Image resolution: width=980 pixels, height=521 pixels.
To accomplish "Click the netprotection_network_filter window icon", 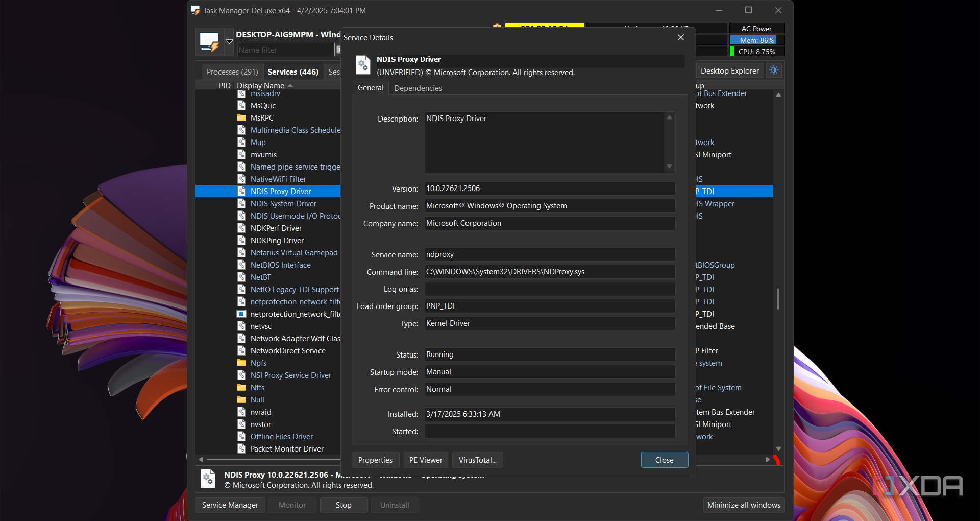I will (241, 314).
